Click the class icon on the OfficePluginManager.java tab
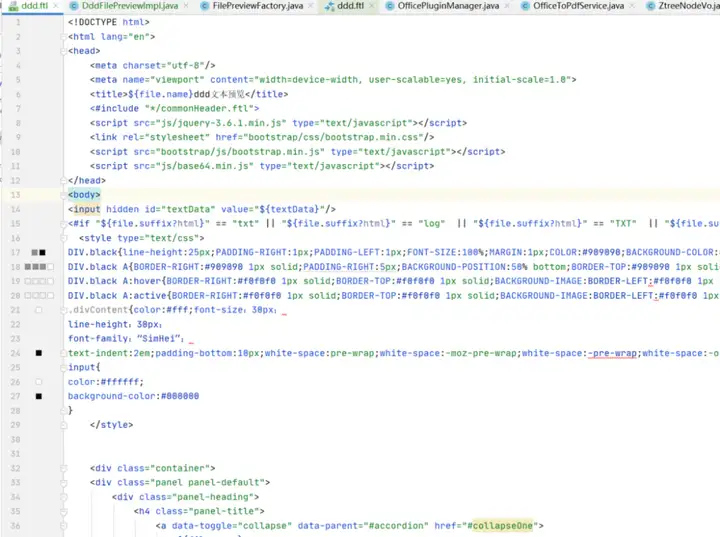720x537 pixels. click(x=390, y=6)
